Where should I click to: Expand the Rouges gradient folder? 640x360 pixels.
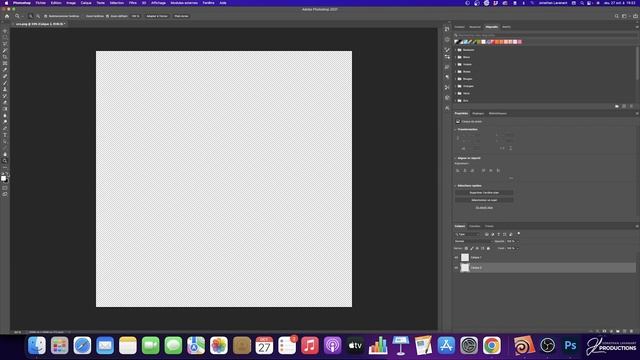(x=456, y=79)
